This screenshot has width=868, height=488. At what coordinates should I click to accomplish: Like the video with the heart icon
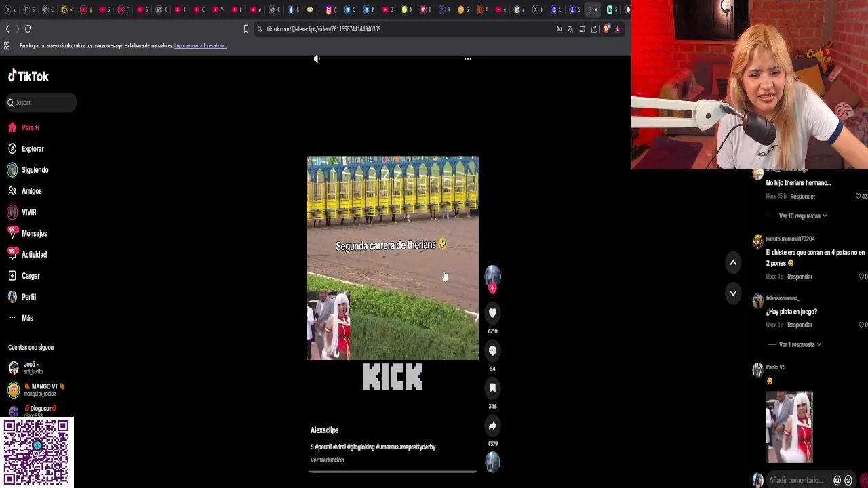coord(492,313)
